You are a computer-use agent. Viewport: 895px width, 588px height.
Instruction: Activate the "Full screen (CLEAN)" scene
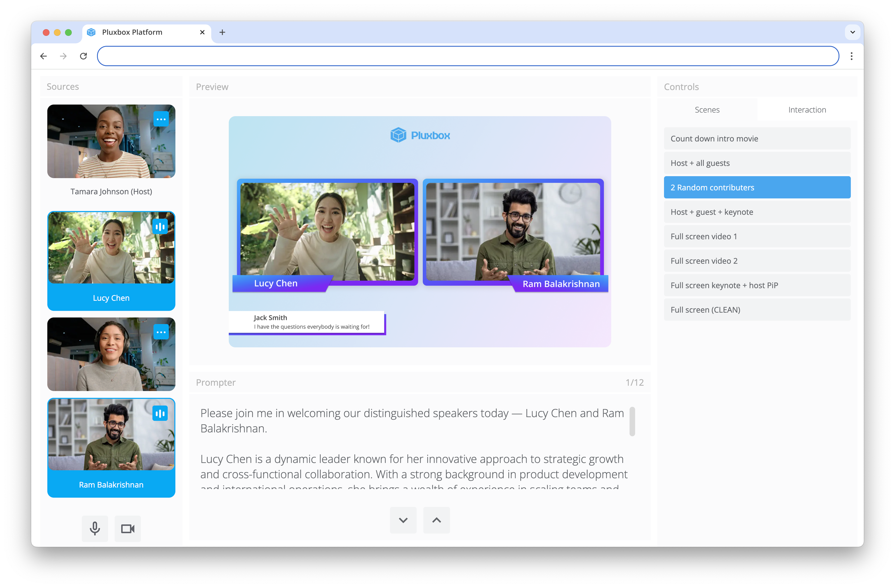click(x=757, y=309)
